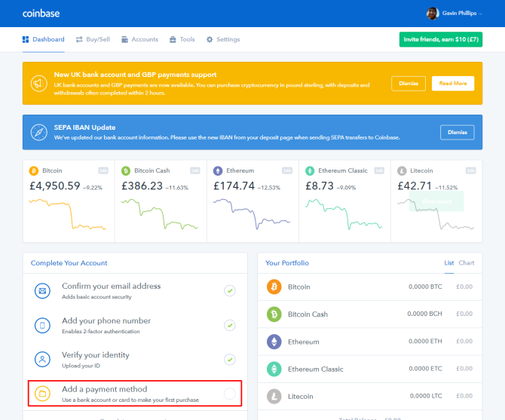Click Invite friends, earn $10 button

coord(441,39)
